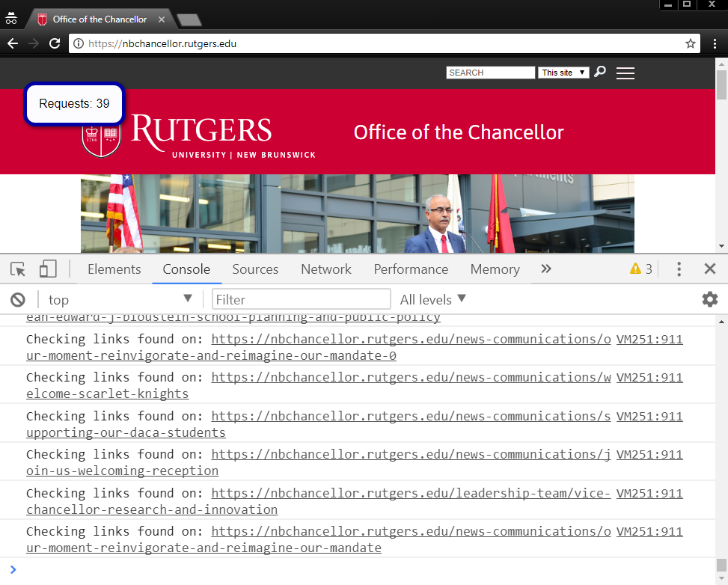Viewport: 728px width, 585px height.
Task: Go to the Memory tab
Action: [x=495, y=269]
